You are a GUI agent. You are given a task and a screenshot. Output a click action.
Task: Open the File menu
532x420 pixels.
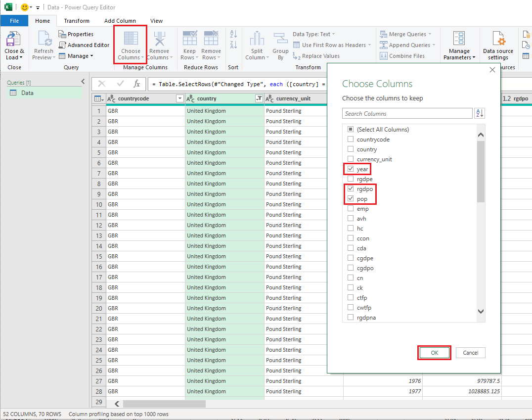point(14,21)
